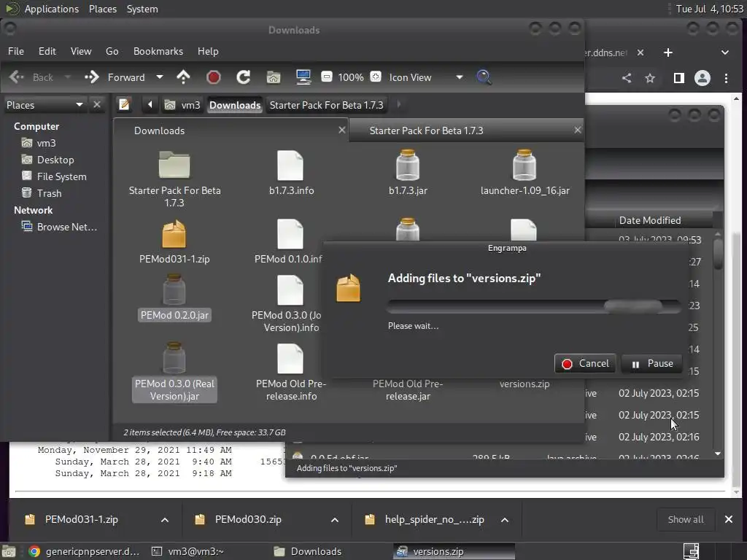The width and height of the screenshot is (747, 560).
Task: Open Icon View mode dropdown
Action: (x=425, y=77)
